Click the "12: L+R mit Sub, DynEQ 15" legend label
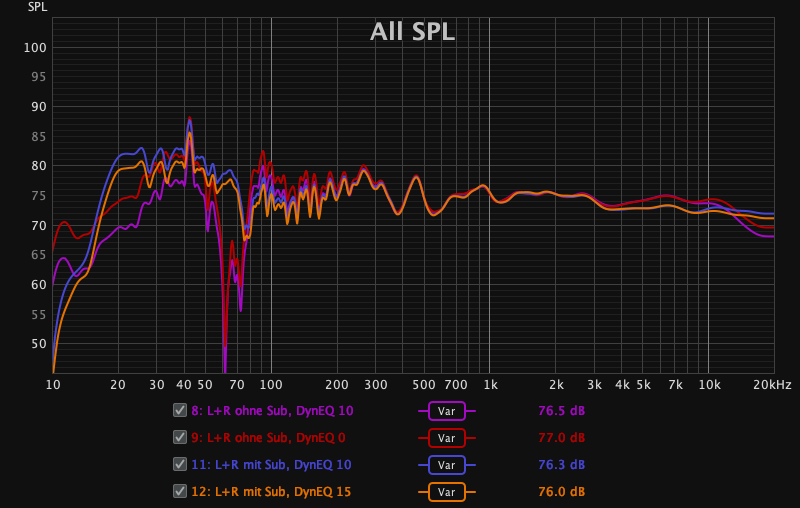 coord(271,492)
